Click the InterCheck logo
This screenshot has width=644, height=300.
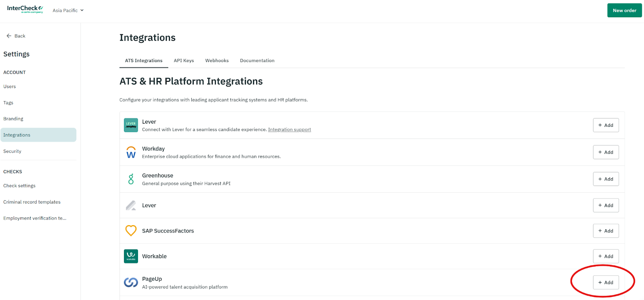click(x=25, y=9)
